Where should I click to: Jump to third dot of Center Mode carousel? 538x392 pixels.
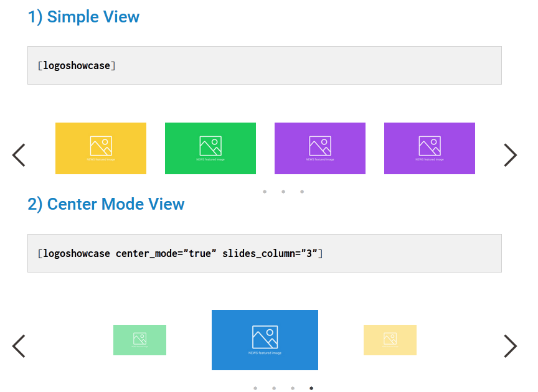click(x=293, y=388)
